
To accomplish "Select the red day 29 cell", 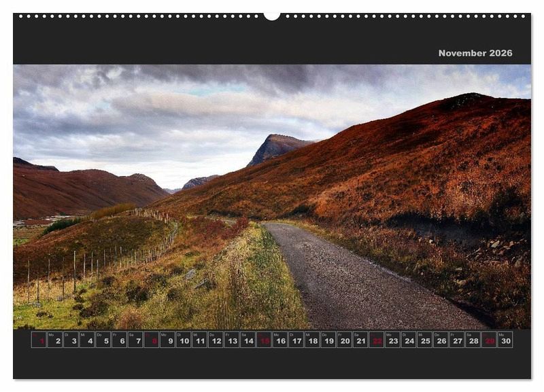I will (489, 340).
